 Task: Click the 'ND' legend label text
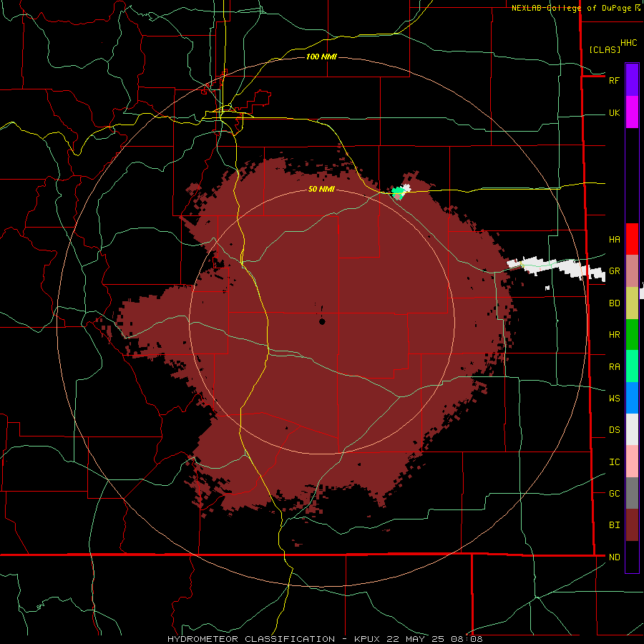pyautogui.click(x=614, y=557)
